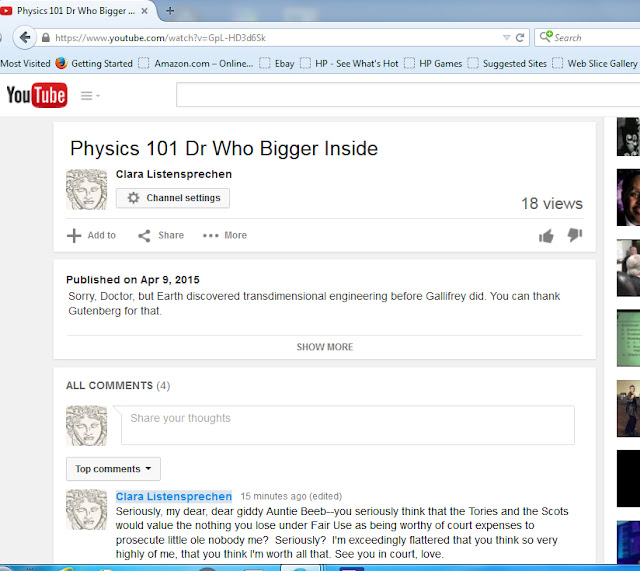The image size is (640, 571).
Task: Close the Physics 101 Dr Who tab
Action: [144, 11]
